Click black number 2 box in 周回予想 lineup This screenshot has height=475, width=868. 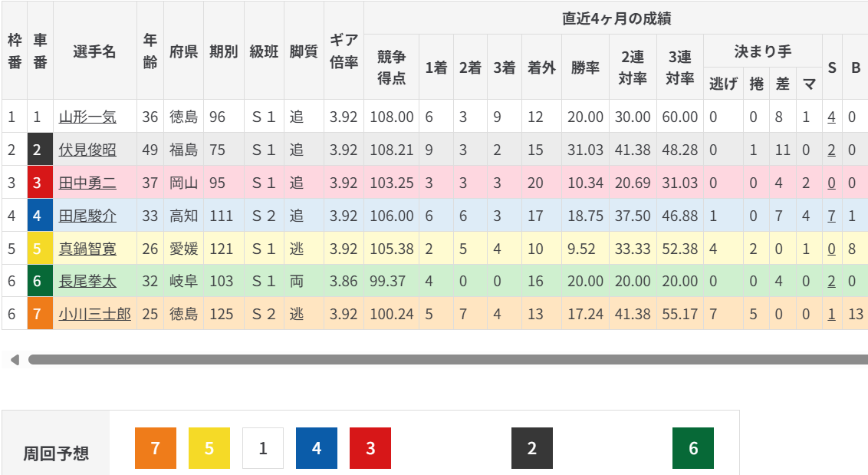(532, 448)
